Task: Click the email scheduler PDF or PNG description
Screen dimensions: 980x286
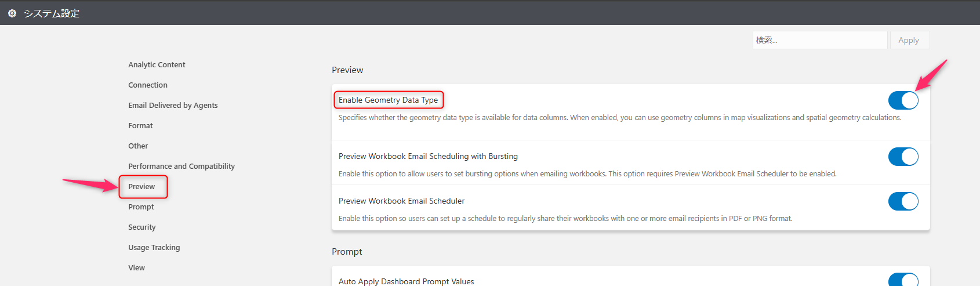Action: coord(565,219)
